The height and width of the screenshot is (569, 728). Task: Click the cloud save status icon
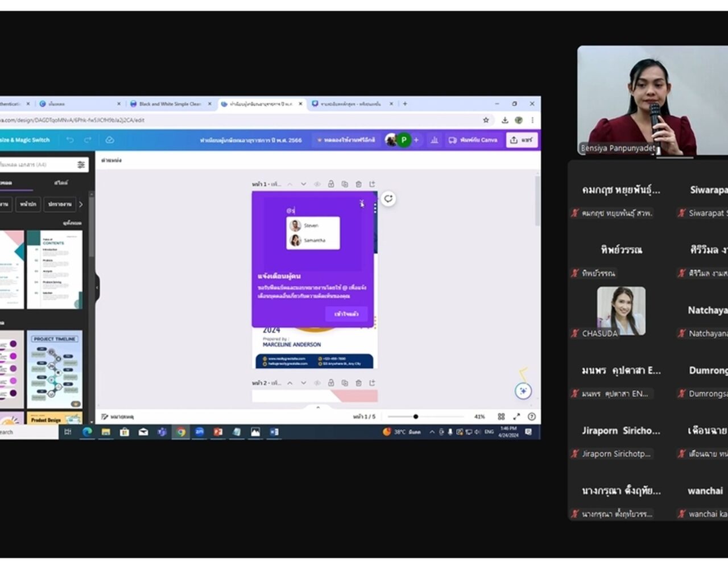tap(110, 140)
